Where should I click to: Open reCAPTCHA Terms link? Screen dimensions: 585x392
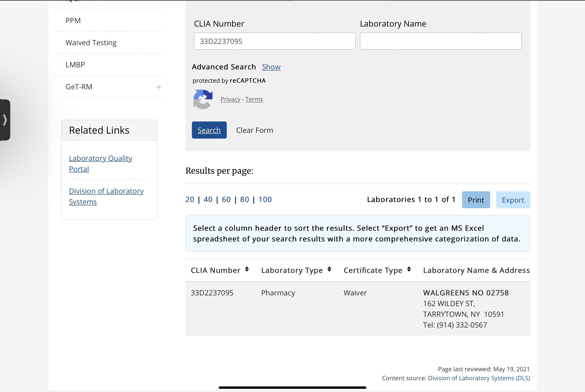[254, 99]
